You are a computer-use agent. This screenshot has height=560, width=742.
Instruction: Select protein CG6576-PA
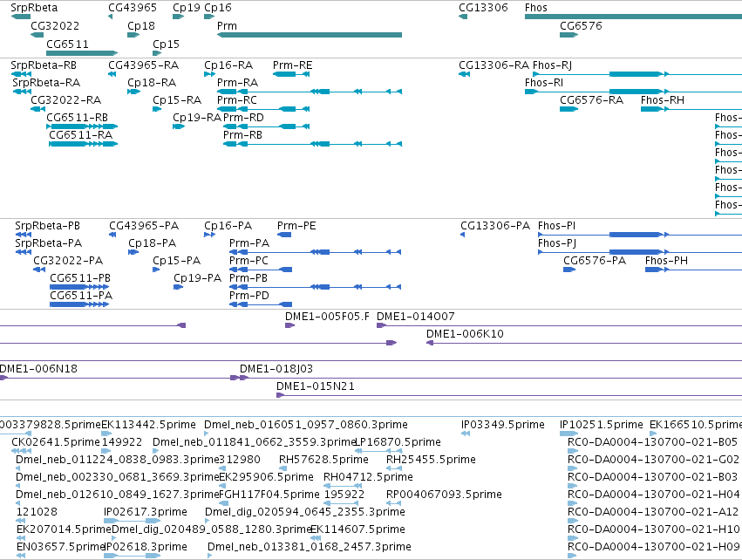pyautogui.click(x=595, y=261)
